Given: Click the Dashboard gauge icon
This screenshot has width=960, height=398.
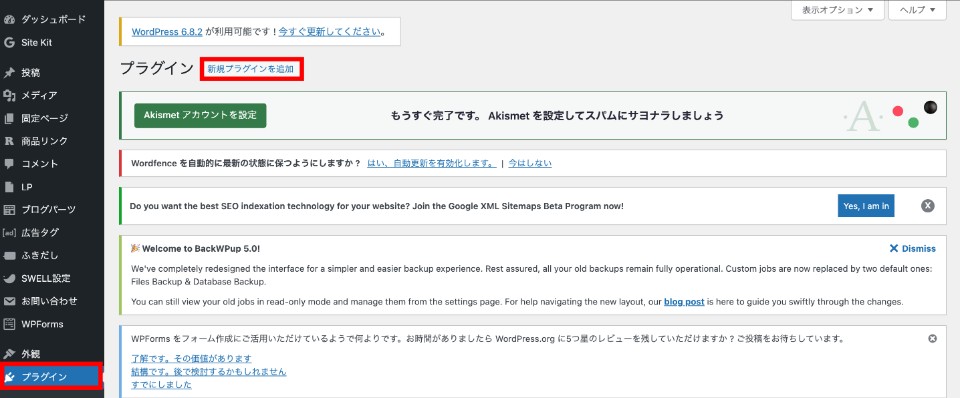Looking at the screenshot, I should [9, 20].
